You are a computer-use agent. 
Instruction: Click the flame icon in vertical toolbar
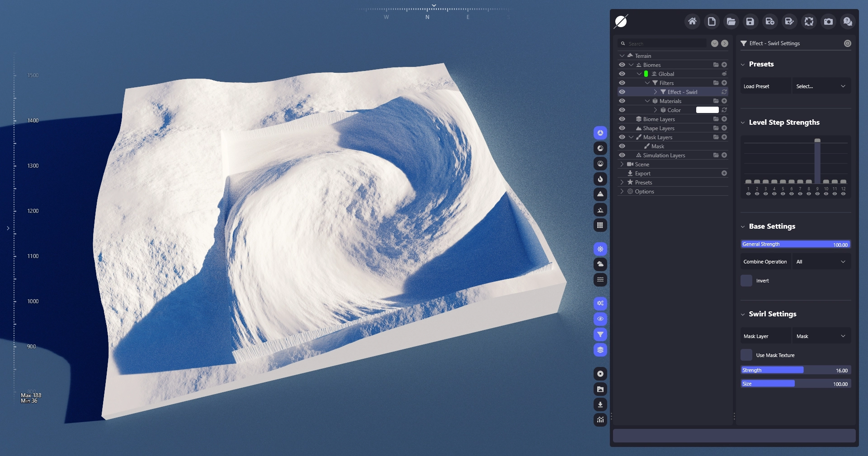[600, 179]
